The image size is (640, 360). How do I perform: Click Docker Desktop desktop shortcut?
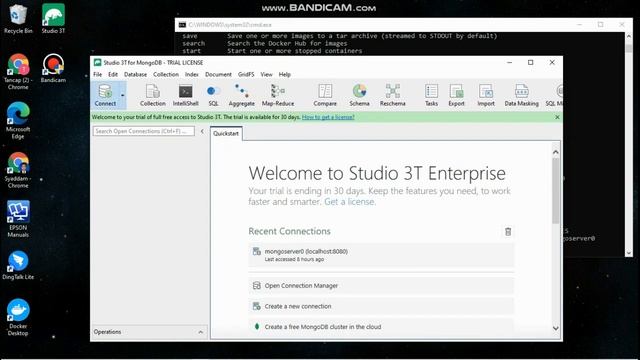tap(18, 318)
